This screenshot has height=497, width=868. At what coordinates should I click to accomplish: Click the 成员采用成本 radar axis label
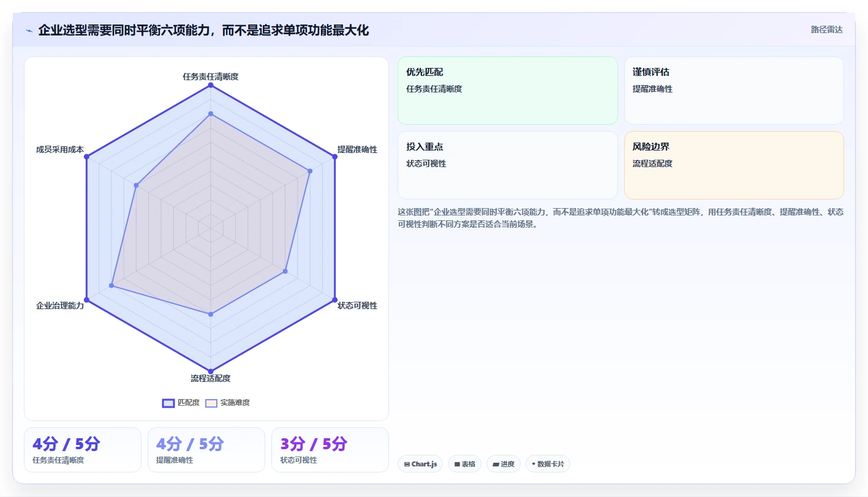coord(60,149)
